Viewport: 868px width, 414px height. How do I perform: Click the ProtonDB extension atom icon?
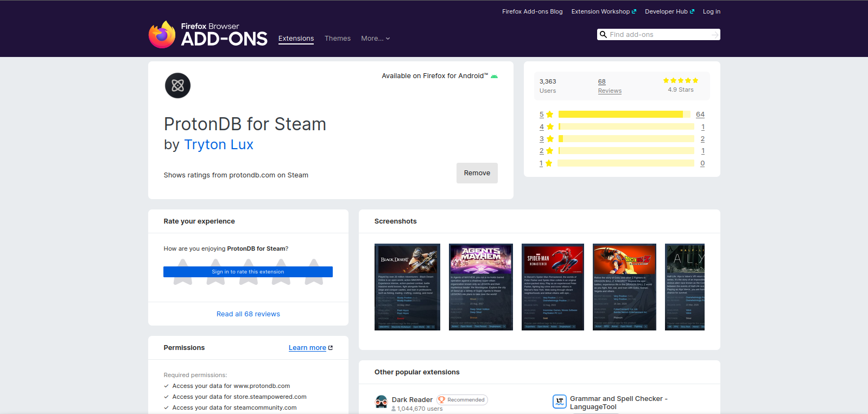178,86
